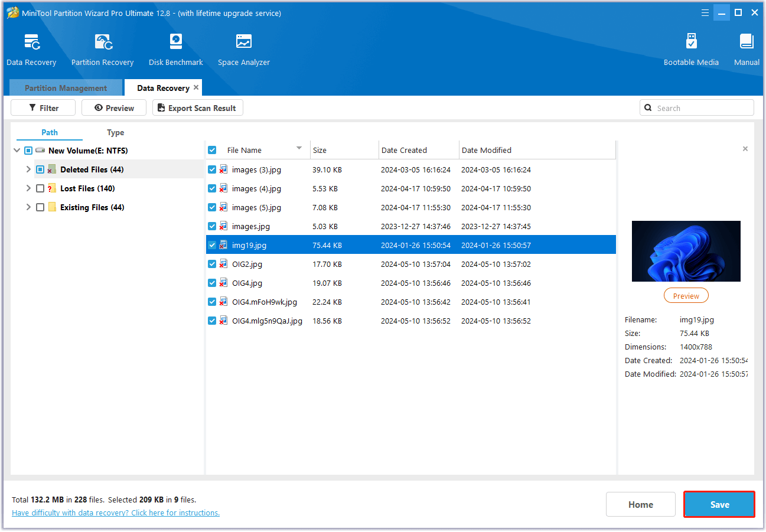The height and width of the screenshot is (532, 766).
Task: Open the Manual book icon
Action: [x=747, y=42]
